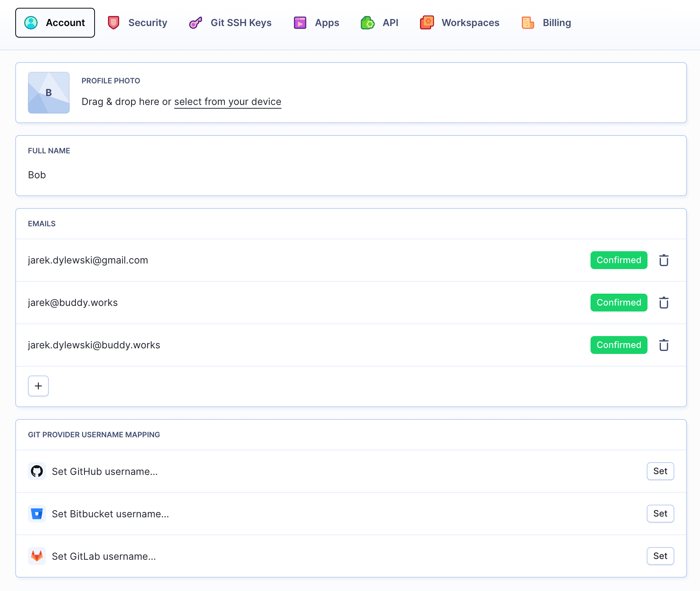Select the Account tab
The height and width of the screenshot is (591, 700).
pyautogui.click(x=55, y=23)
